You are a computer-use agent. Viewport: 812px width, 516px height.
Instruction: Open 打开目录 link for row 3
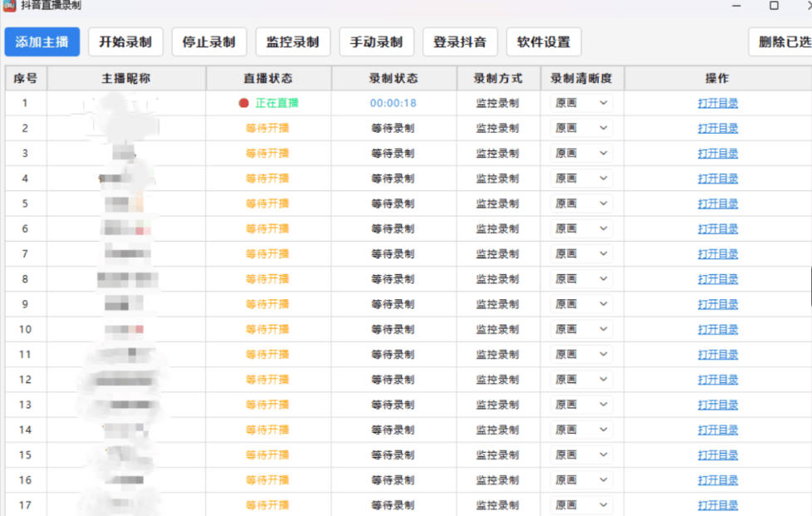(x=717, y=154)
